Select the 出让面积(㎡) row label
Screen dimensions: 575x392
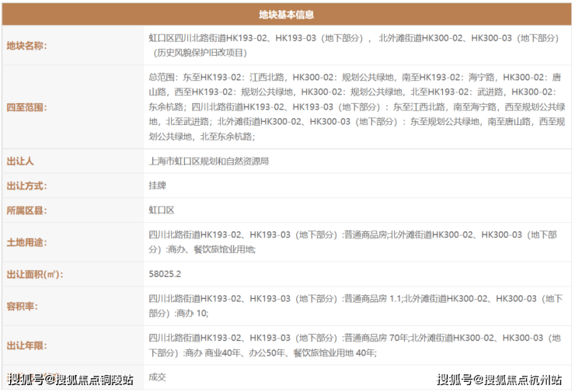[34, 274]
